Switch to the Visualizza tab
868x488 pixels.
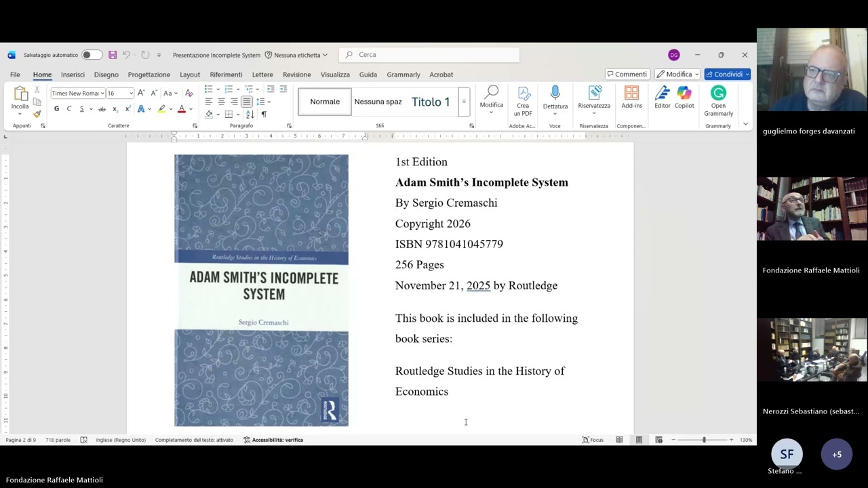click(335, 75)
